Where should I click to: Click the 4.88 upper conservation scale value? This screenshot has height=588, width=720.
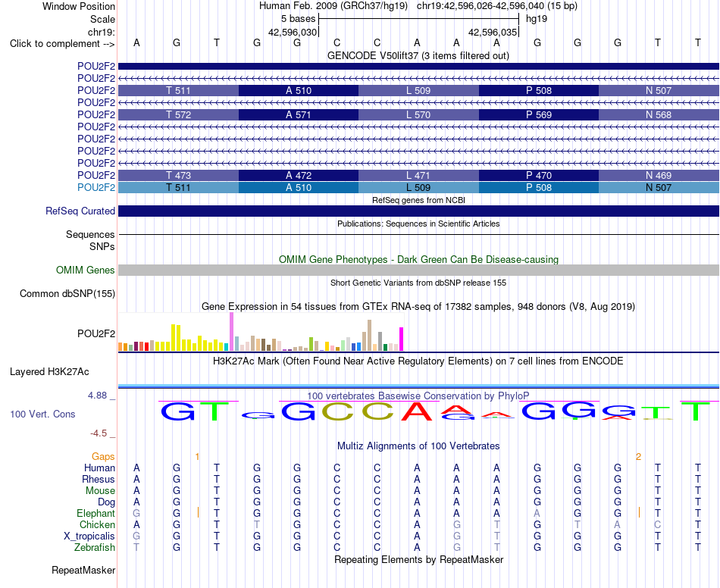tap(97, 396)
